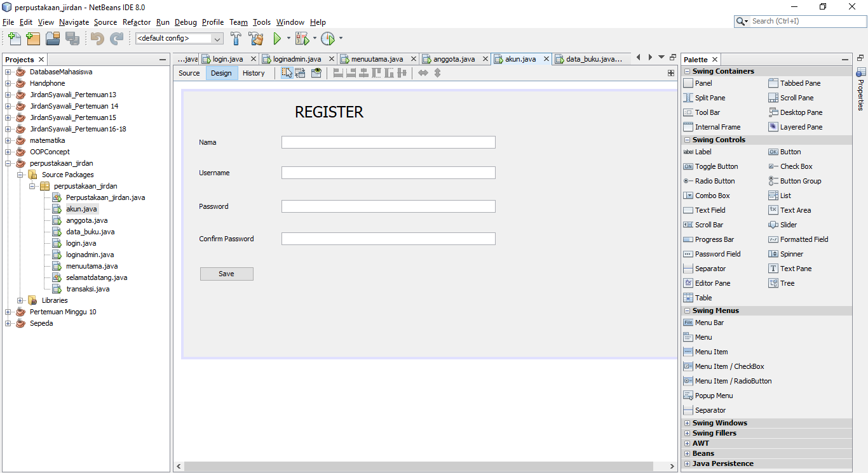Screen dimensions: 868x473
Task: Activate Connection Mode in the form editor
Action: [299, 72]
